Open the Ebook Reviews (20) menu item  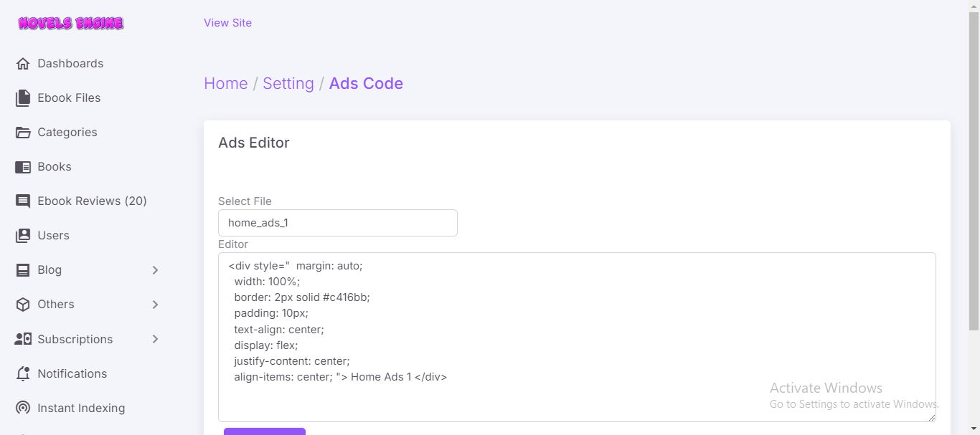92,201
